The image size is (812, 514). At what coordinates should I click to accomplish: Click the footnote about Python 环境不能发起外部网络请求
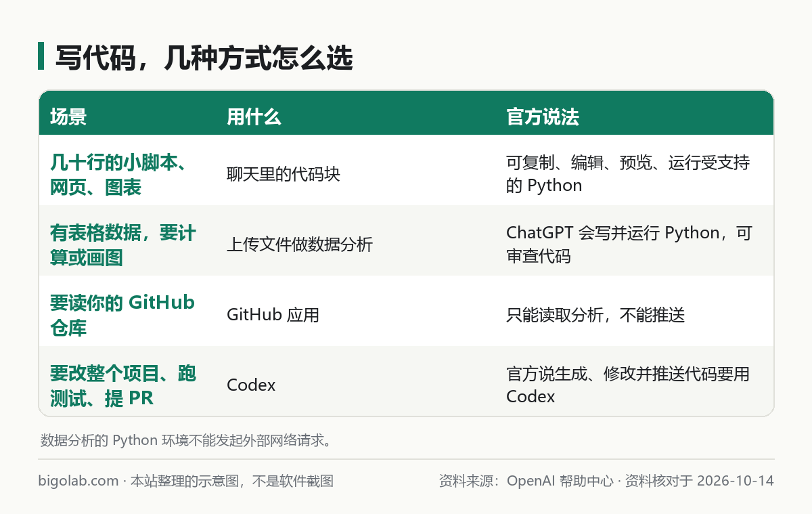pos(186,441)
